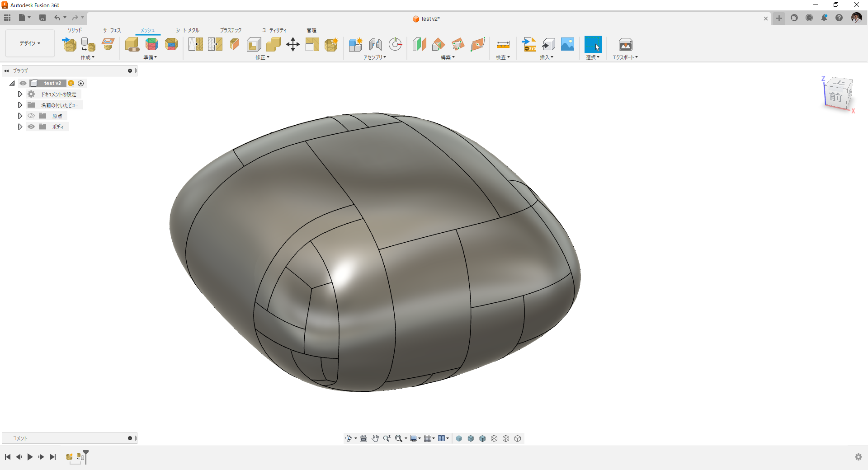
Task: Click the 前 face on the ViewCube
Action: (836, 97)
